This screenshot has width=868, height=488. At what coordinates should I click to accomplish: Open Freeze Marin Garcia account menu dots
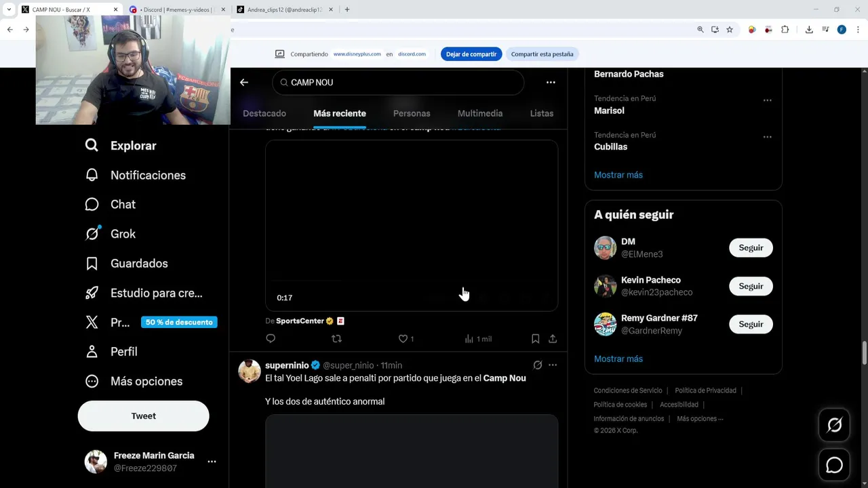point(212,462)
